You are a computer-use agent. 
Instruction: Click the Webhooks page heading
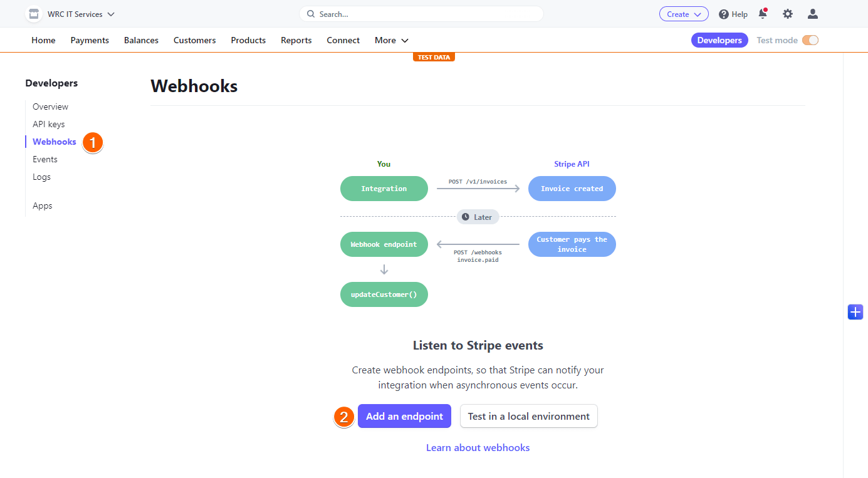point(194,86)
